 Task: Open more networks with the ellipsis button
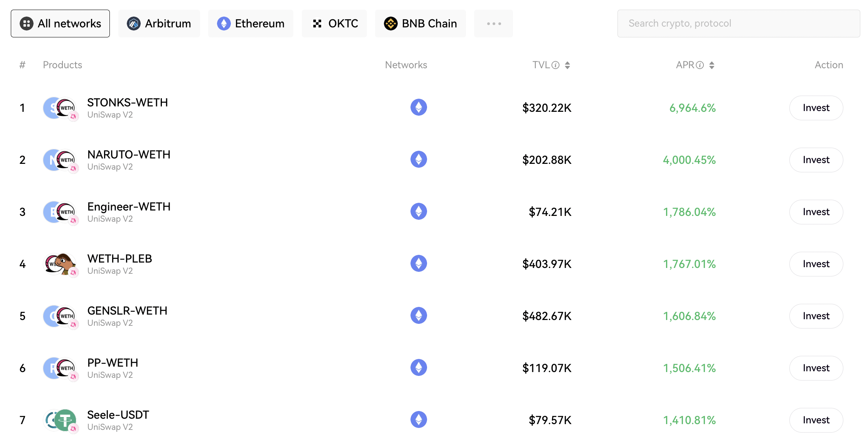[x=493, y=24]
